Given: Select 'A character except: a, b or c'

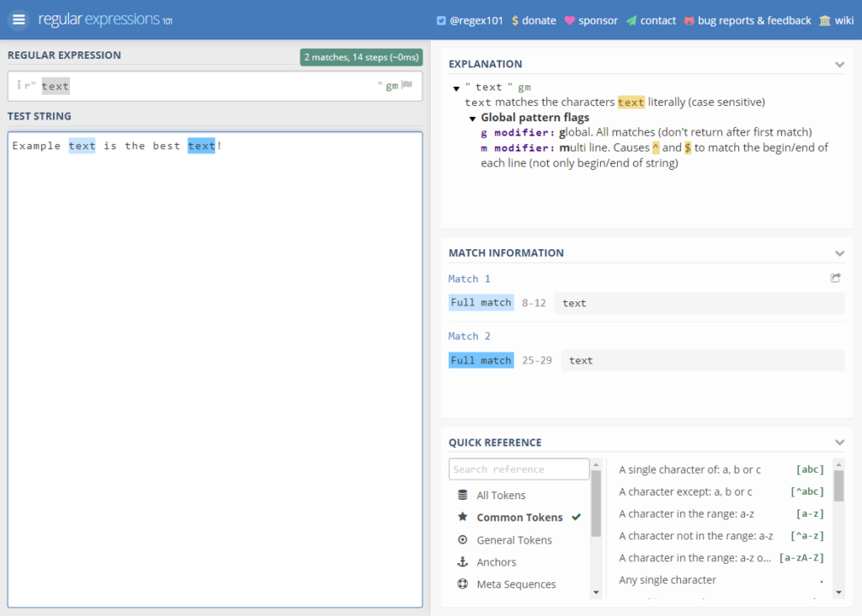Looking at the screenshot, I should point(721,491).
